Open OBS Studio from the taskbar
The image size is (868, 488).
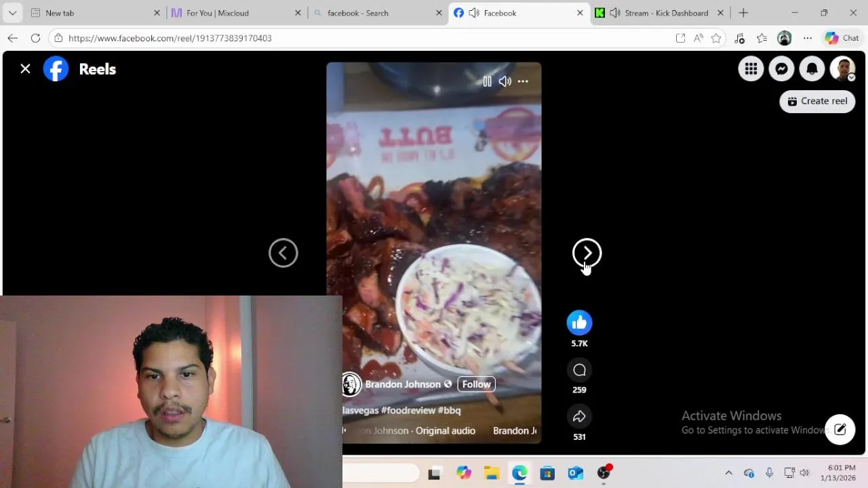point(604,473)
